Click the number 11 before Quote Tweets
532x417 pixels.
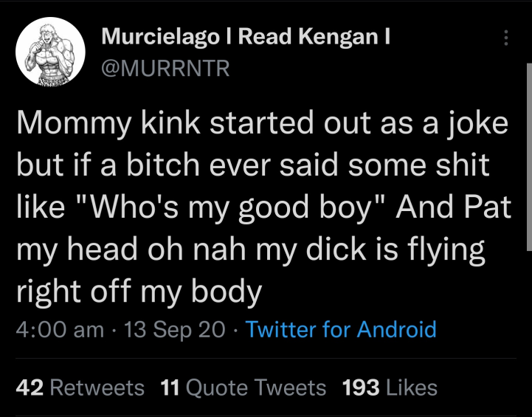(x=169, y=387)
